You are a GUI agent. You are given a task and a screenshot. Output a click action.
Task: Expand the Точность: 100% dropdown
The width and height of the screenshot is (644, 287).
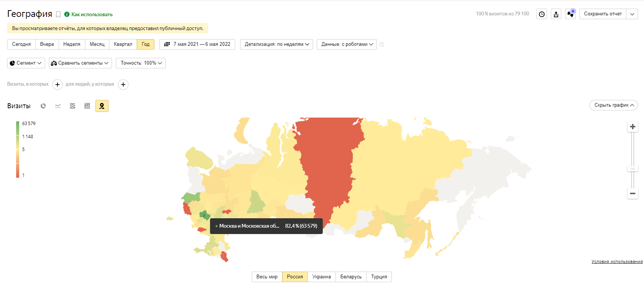(141, 63)
